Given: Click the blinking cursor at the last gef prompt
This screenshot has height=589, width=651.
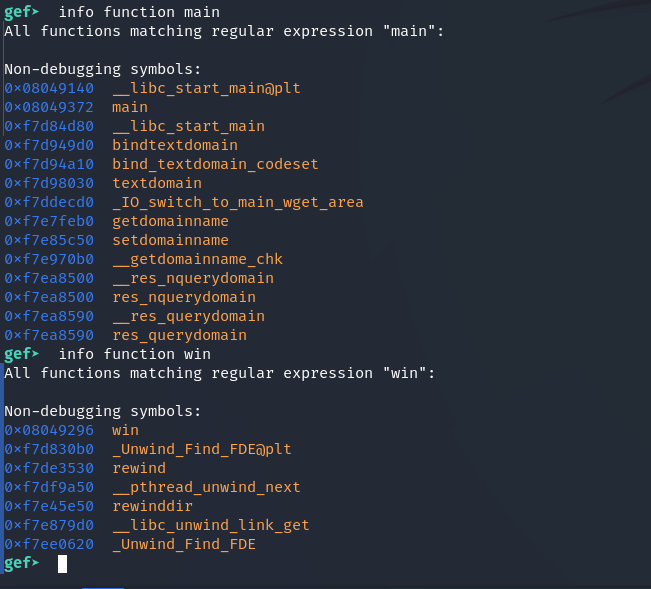Looking at the screenshot, I should pos(62,564).
